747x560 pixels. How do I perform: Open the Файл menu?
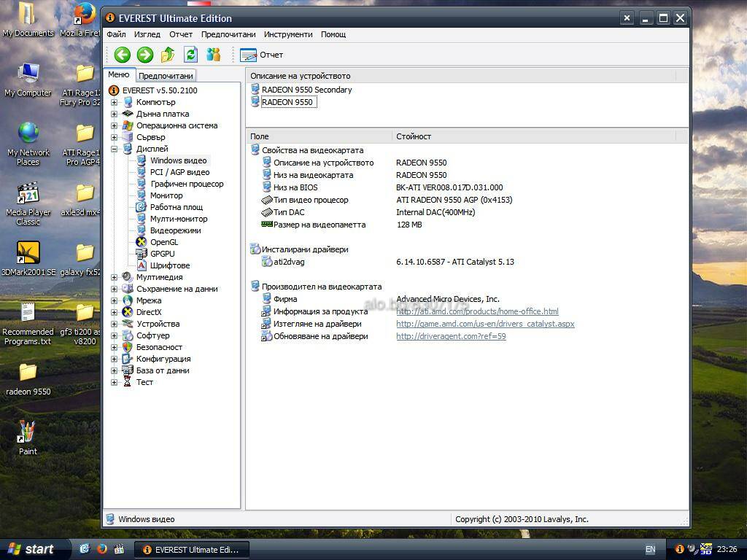(116, 34)
